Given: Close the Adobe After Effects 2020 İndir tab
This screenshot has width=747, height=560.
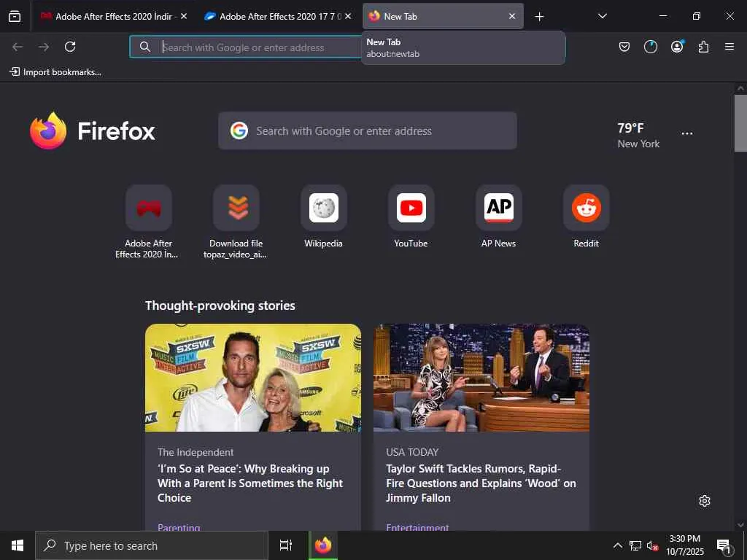Looking at the screenshot, I should tap(183, 16).
